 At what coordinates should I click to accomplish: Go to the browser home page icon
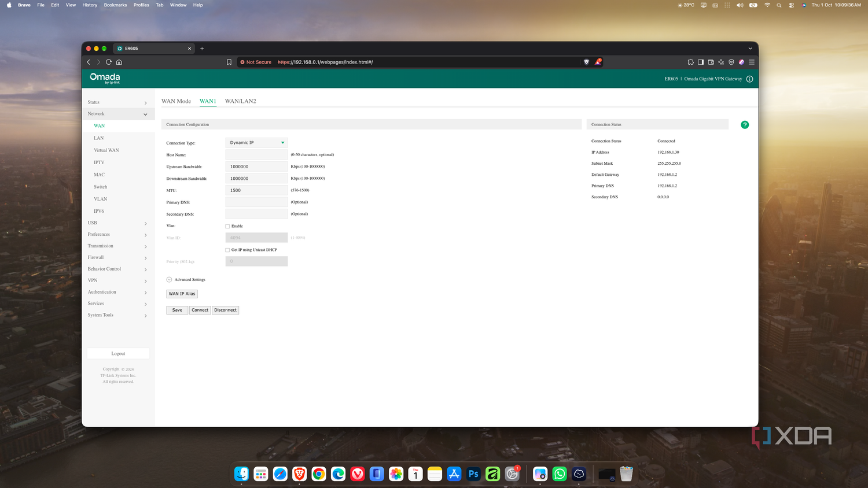(119, 62)
